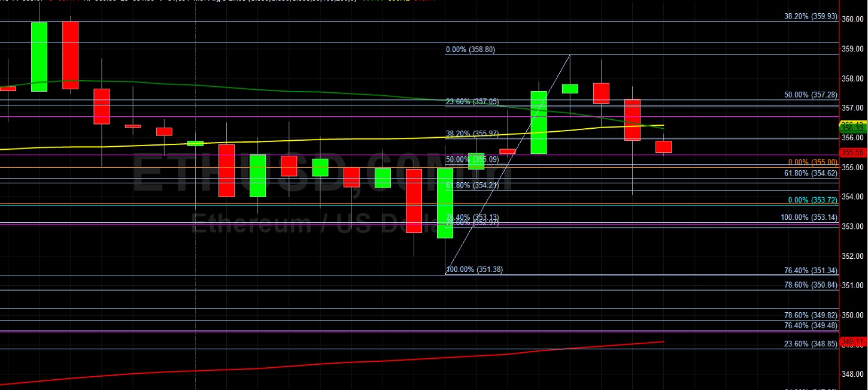Click the orange 0.00% (355.00) label
The width and height of the screenshot is (868, 390).
pos(813,162)
